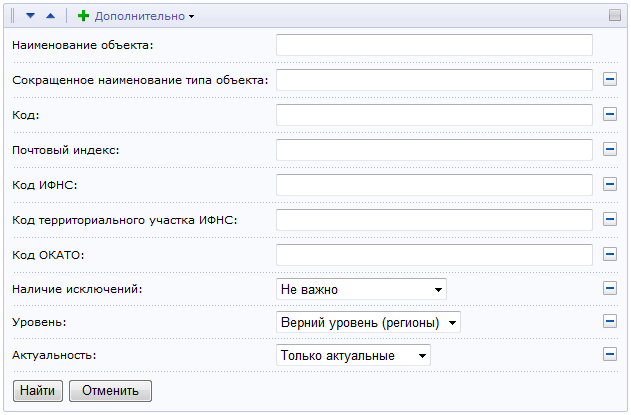Open the Наличие исключений dropdown
The width and height of the screenshot is (631, 415).
coord(361,289)
